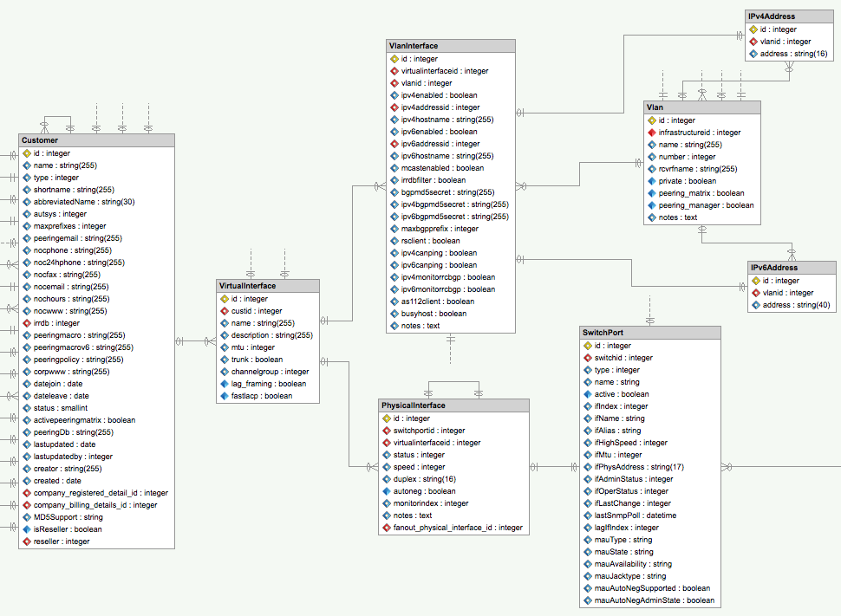Click the field 'lastSnmpPoll : datetime'
The image size is (841, 616).
(x=636, y=515)
